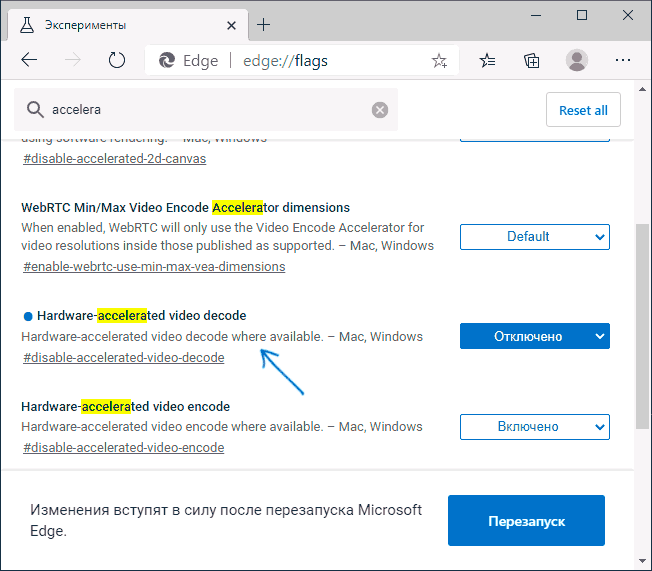Open the WebRTC Default dropdown
652x571 pixels.
(x=535, y=237)
